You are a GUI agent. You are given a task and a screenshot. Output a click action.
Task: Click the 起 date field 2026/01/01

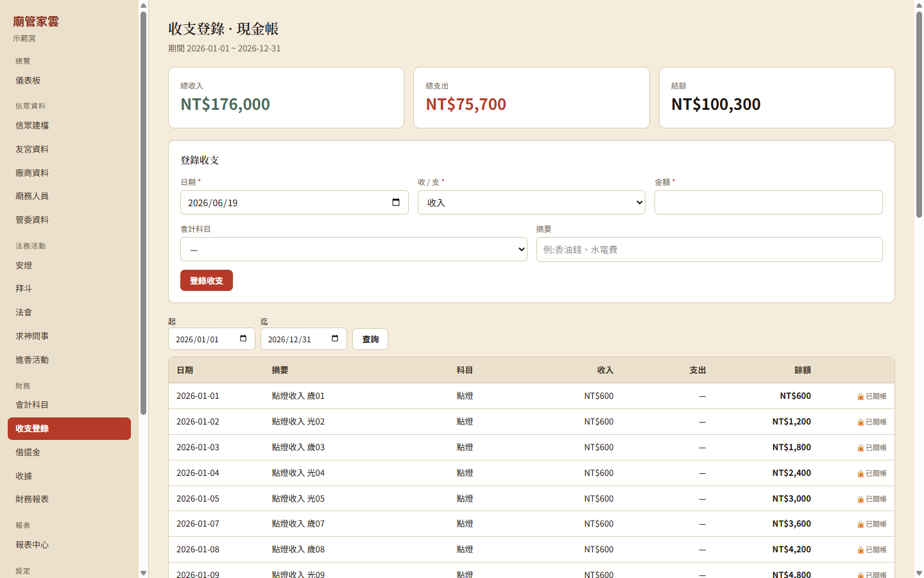pyautogui.click(x=212, y=339)
